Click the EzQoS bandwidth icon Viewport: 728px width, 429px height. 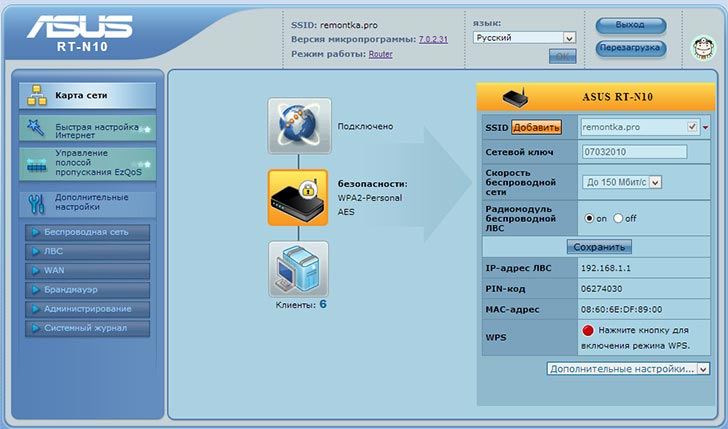click(x=37, y=165)
